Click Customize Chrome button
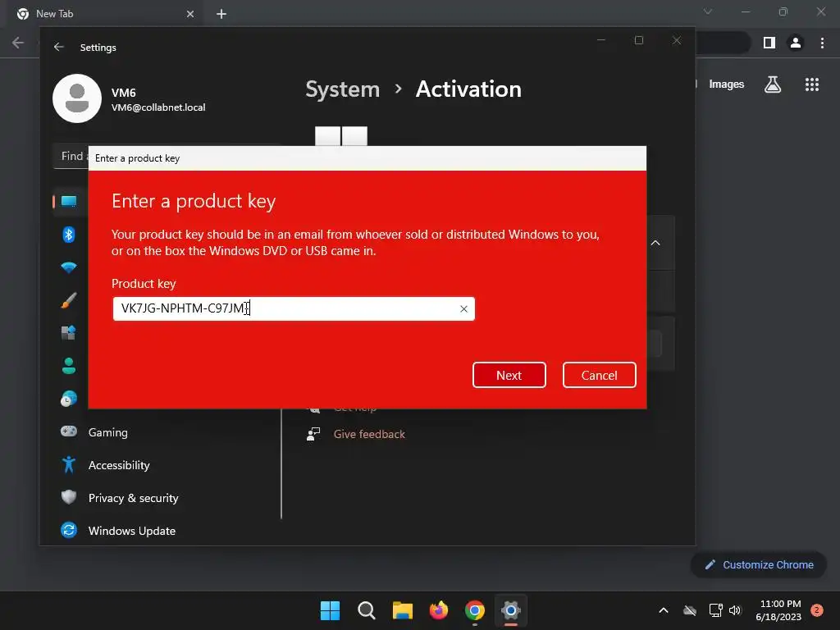This screenshot has width=840, height=630. point(759,564)
